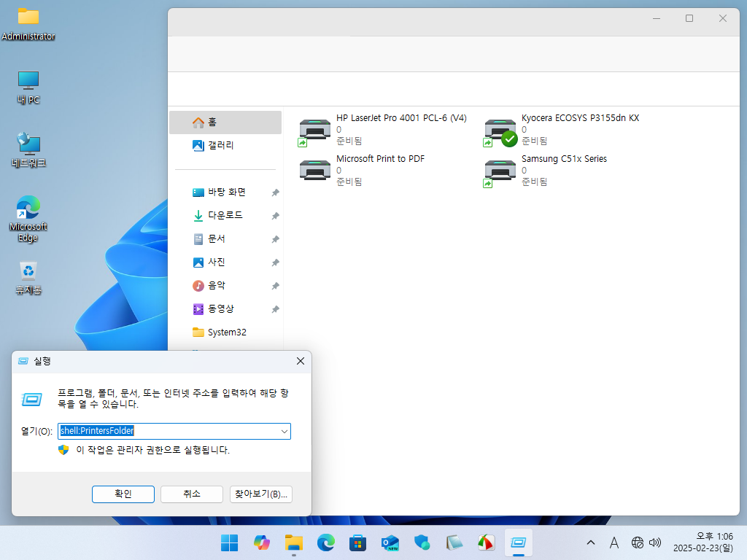Open the volume control in system tray
Viewport: 747px width, 560px height.
(x=655, y=542)
